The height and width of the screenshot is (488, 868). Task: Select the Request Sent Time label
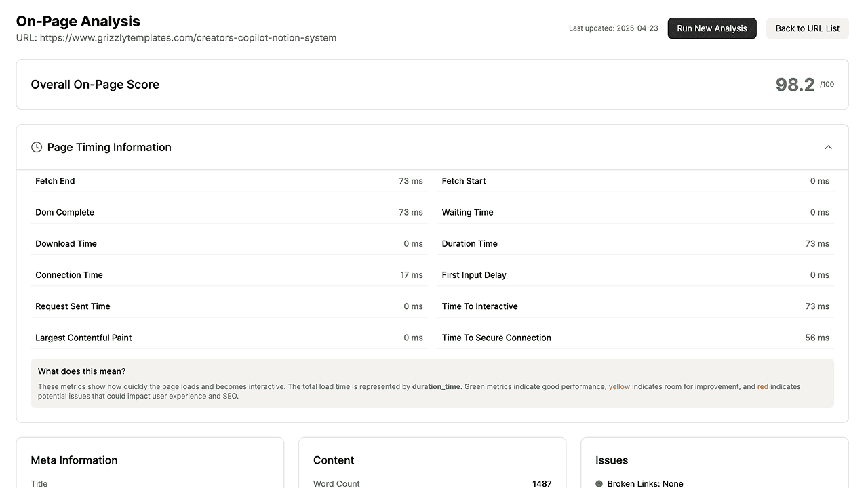pyautogui.click(x=73, y=306)
